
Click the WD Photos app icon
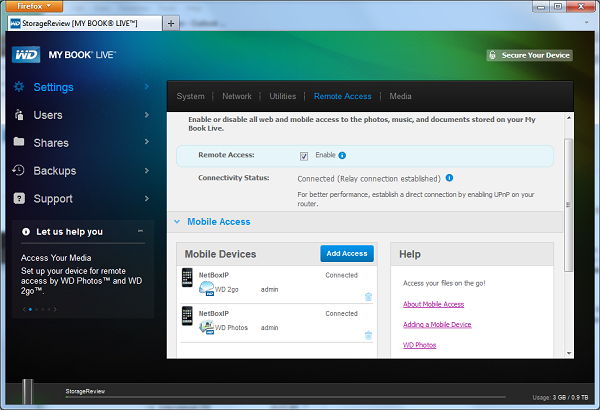click(207, 327)
